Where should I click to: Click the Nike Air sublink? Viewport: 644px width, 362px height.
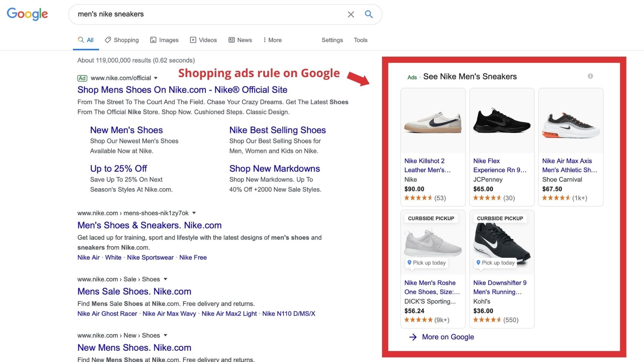89,257
